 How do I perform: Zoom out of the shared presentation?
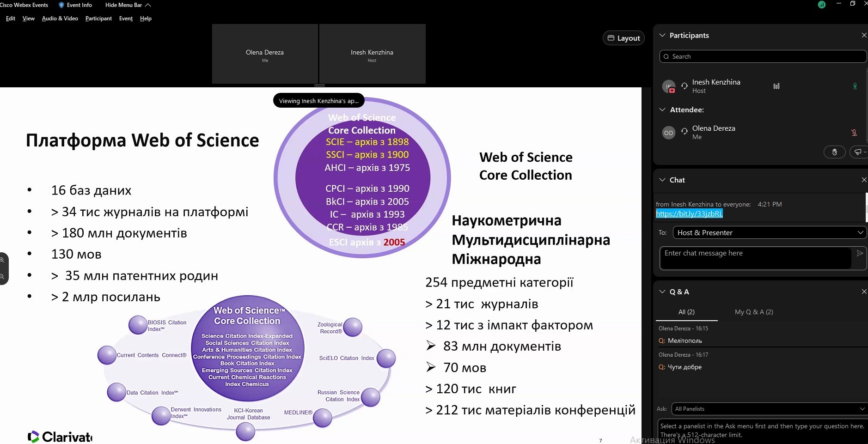[2, 277]
